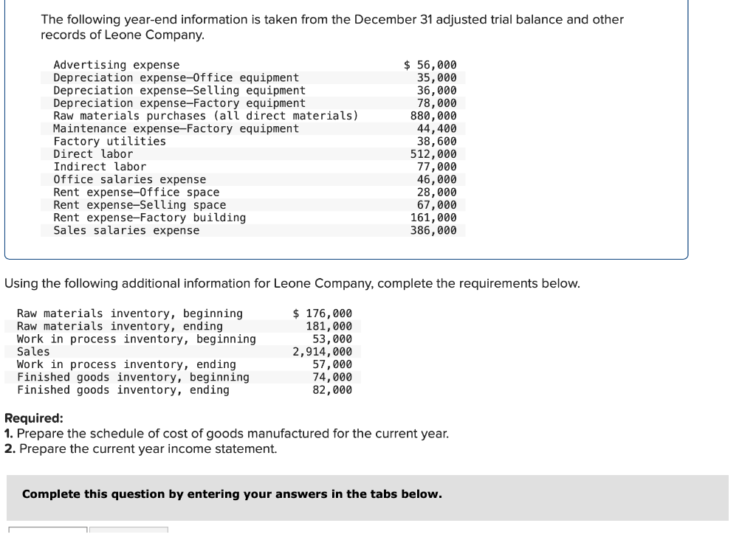
Task: Click the Advertising expense row label
Action: coord(116,64)
